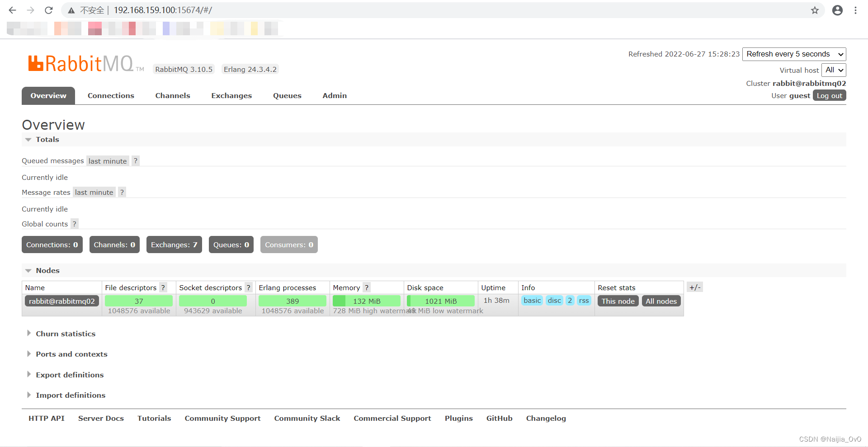This screenshot has width=868, height=447.
Task: Expand Ports and contexts section
Action: pyautogui.click(x=71, y=354)
